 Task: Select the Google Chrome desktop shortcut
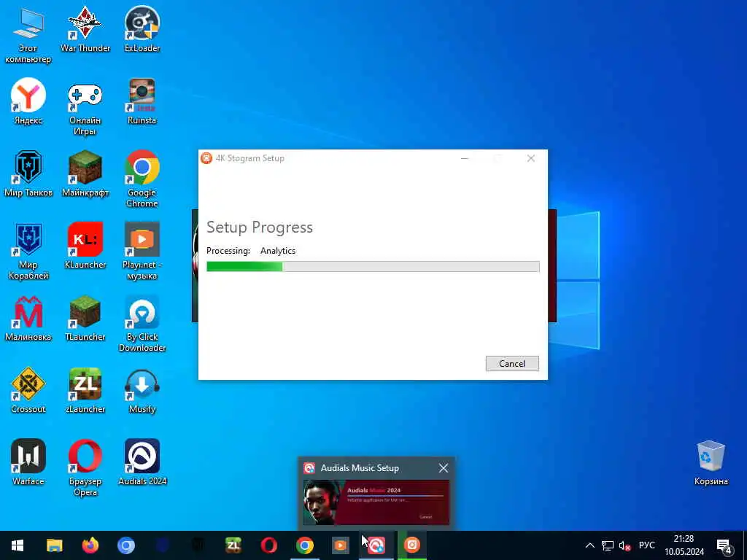tap(142, 179)
